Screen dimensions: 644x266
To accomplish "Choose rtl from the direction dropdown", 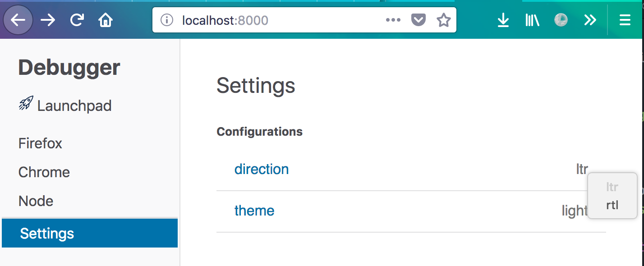I will tap(612, 205).
